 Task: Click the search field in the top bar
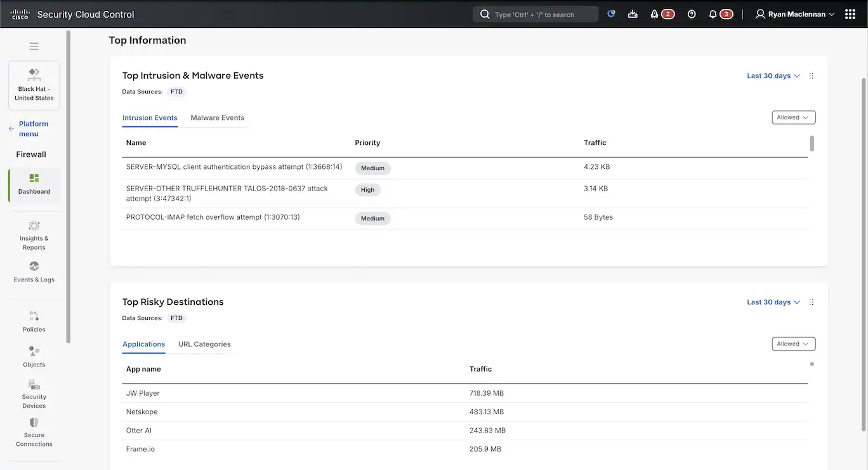535,13
